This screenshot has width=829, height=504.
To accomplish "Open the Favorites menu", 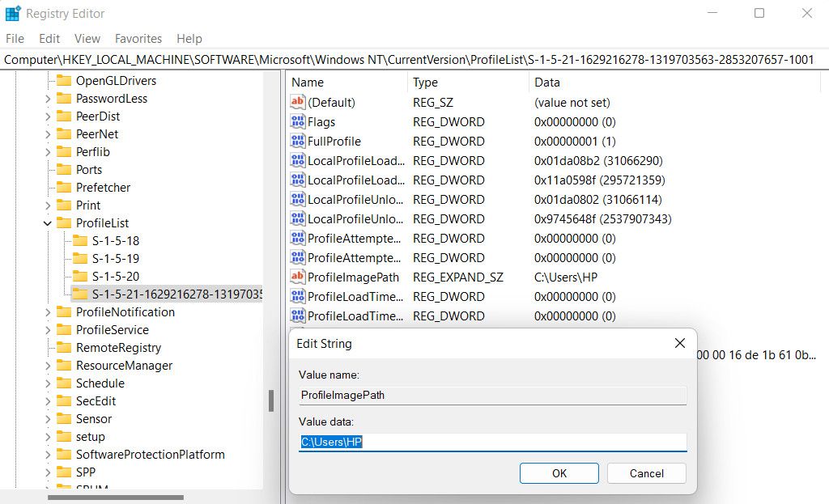I will (138, 38).
